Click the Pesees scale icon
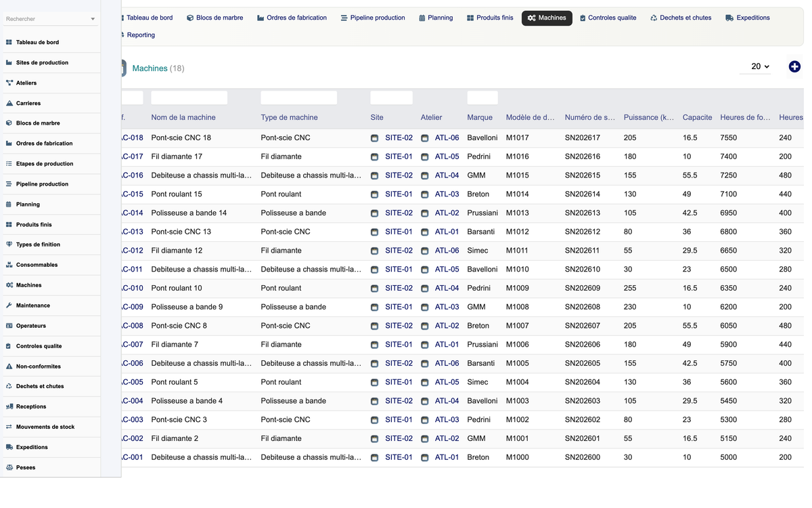The width and height of the screenshot is (812, 508). [9, 467]
